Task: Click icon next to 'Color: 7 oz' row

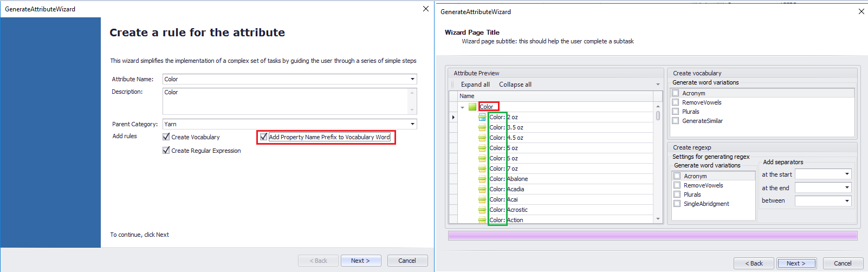Action: pyautogui.click(x=482, y=169)
